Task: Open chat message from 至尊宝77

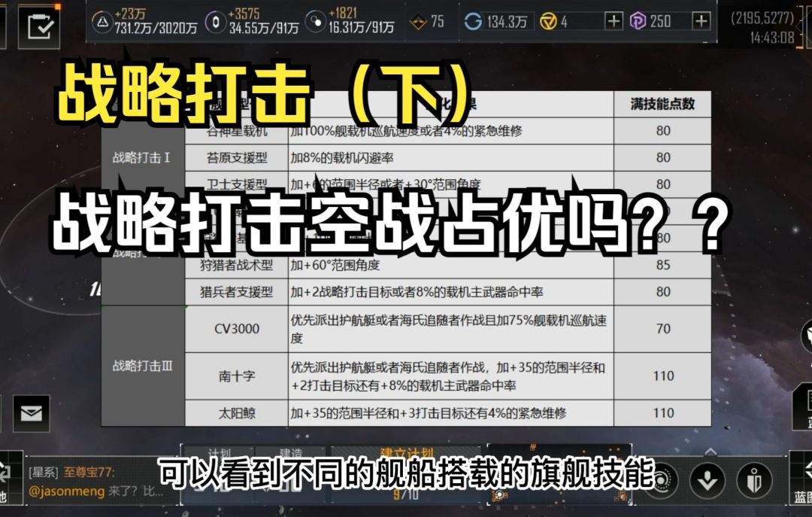Action: 89,473
